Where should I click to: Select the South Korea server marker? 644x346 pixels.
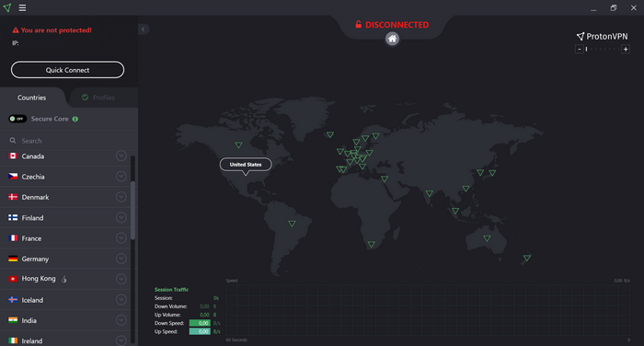pos(480,173)
